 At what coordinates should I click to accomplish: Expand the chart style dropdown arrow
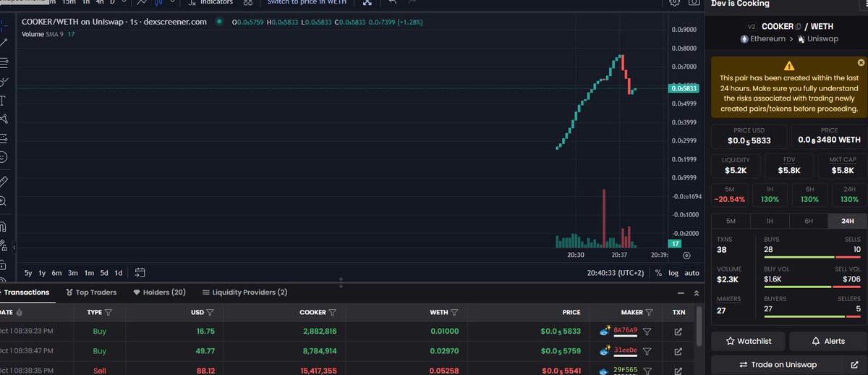coord(171,3)
